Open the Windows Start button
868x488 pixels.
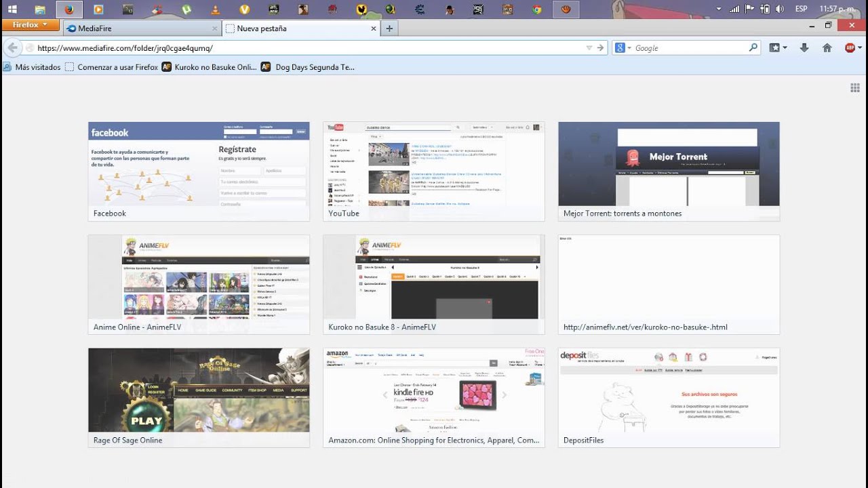point(12,9)
